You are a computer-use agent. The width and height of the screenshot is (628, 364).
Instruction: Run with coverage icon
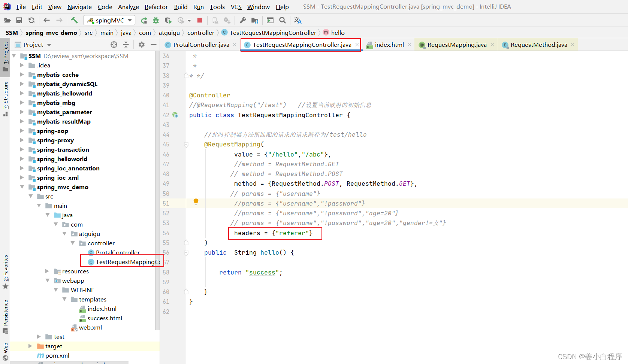pyautogui.click(x=168, y=20)
